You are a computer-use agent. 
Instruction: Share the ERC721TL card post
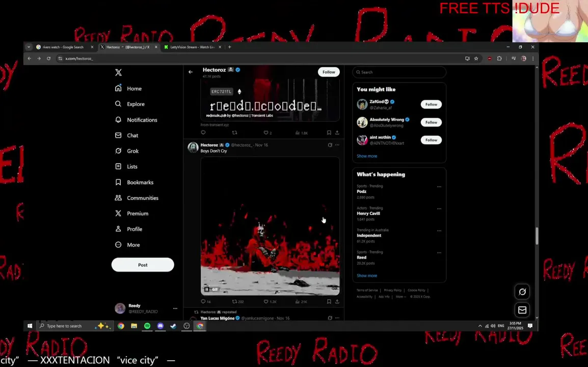tap(337, 133)
